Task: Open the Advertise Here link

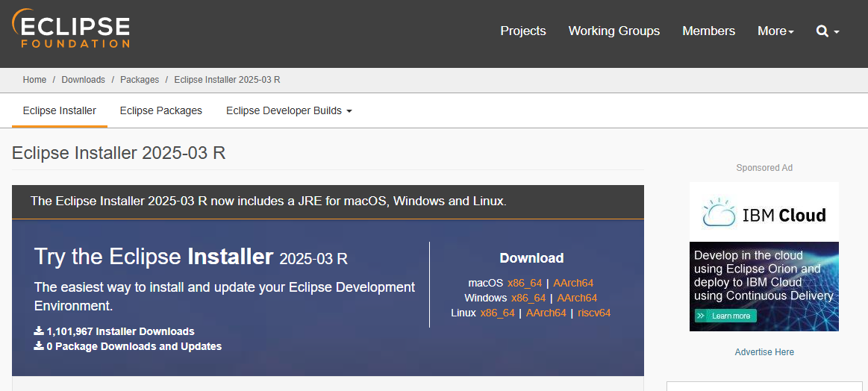Action: click(764, 351)
